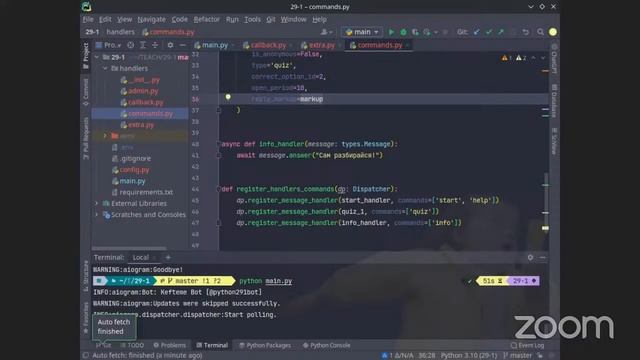Viewport: 640px width, 360px height.
Task: Open the Refactor menu
Action: pyautogui.click(x=207, y=19)
